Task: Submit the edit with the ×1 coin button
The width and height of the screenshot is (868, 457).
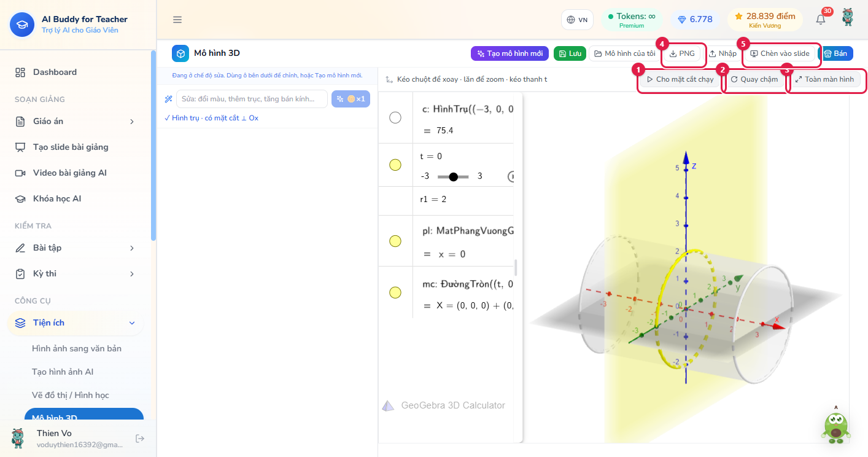Action: pos(351,99)
